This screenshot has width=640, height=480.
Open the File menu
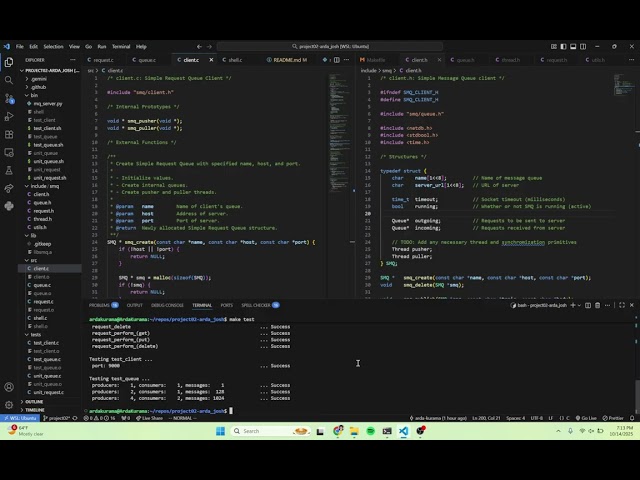click(x=20, y=47)
